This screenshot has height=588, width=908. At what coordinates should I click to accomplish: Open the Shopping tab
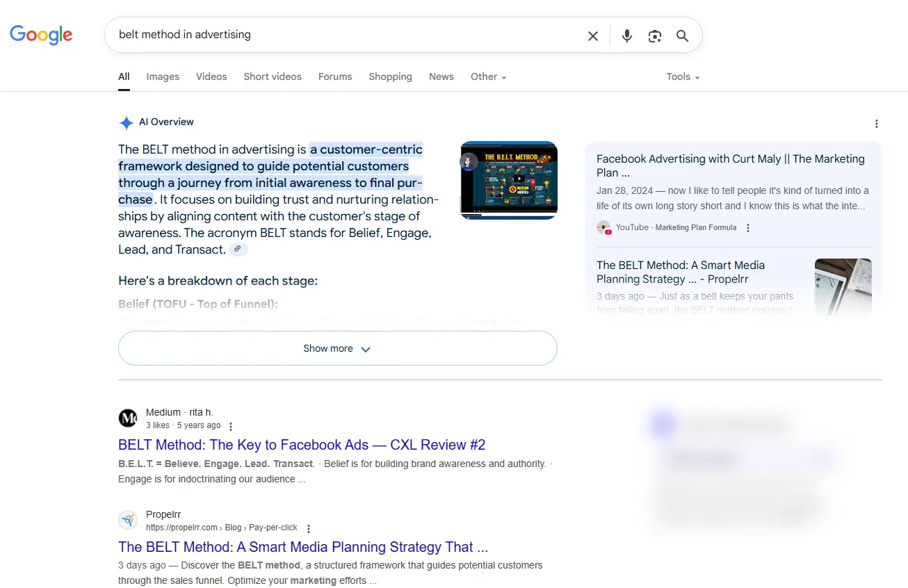[390, 76]
